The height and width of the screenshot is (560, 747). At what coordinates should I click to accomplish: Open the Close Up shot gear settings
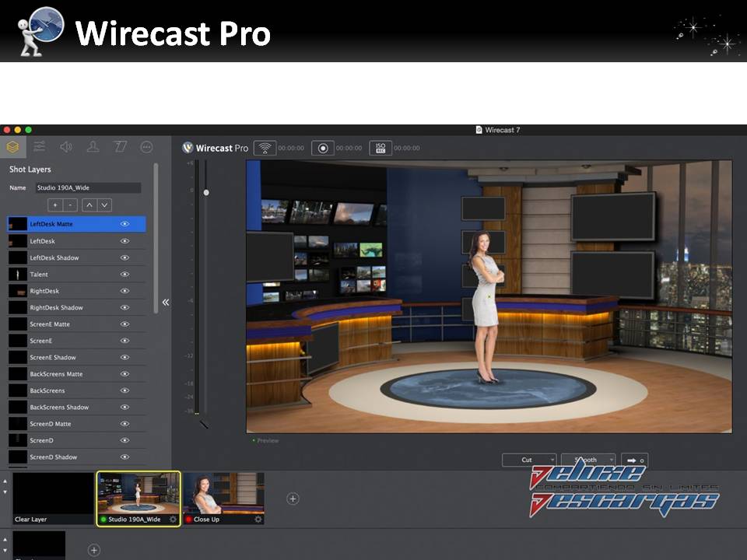click(258, 519)
